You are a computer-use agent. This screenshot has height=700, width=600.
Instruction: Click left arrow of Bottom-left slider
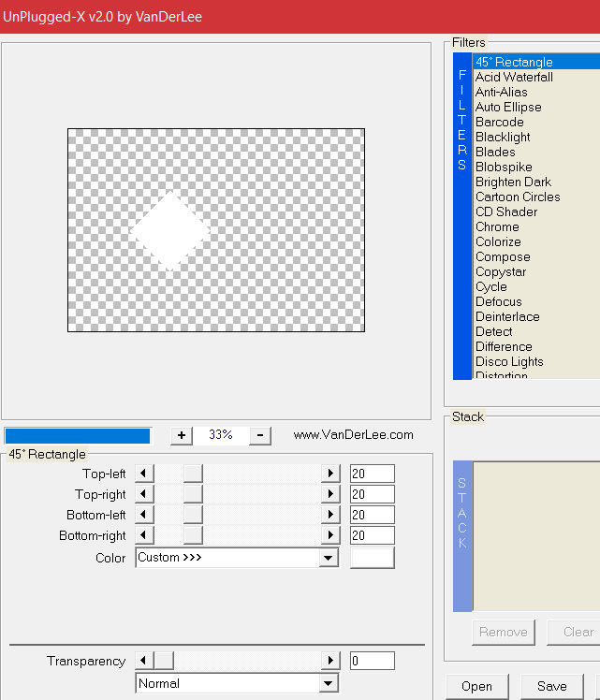144,515
